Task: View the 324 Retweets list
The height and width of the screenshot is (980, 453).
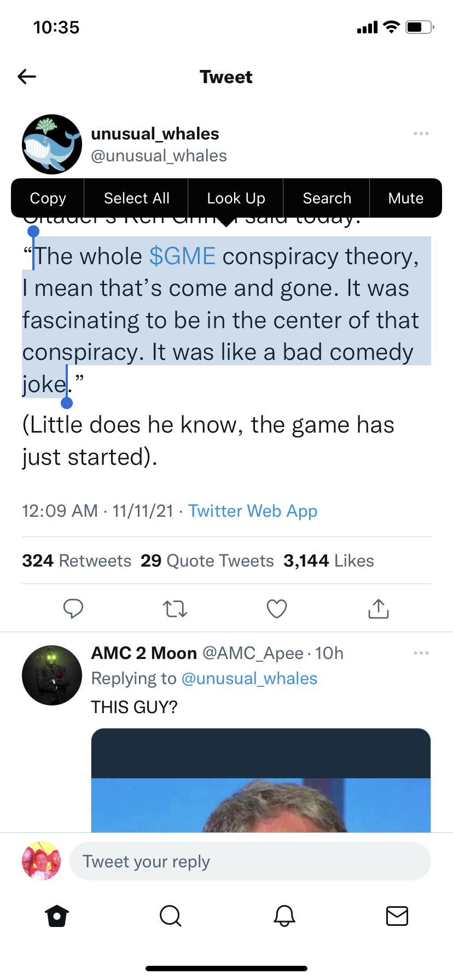Action: click(x=77, y=561)
